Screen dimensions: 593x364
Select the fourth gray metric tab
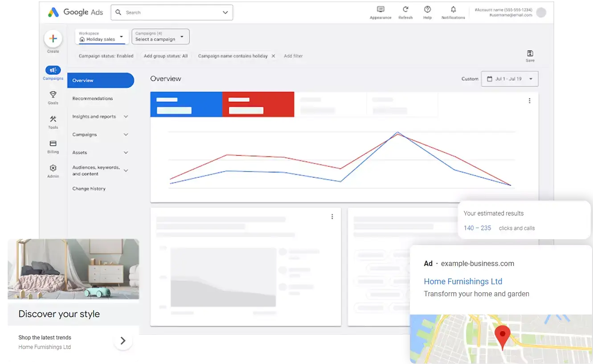click(x=402, y=104)
